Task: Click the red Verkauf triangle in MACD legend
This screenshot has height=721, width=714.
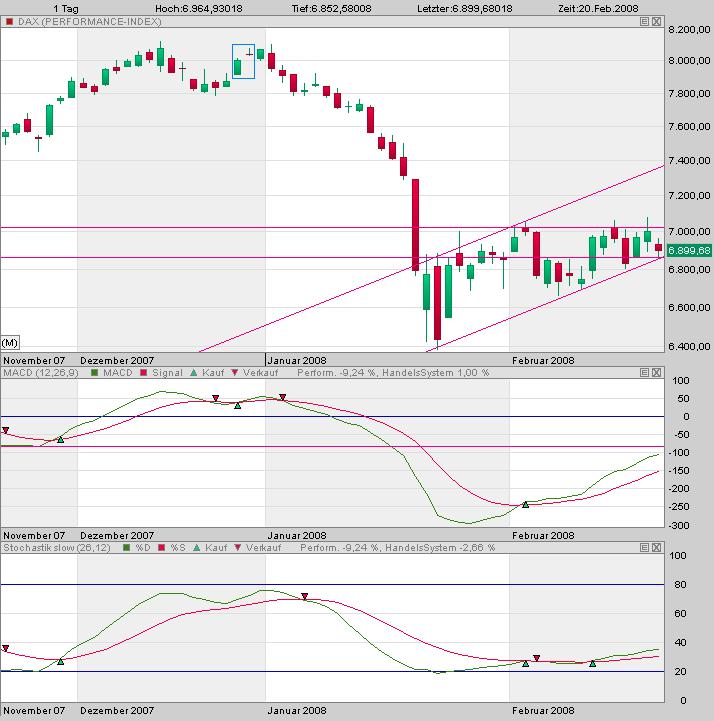Action: pos(234,372)
